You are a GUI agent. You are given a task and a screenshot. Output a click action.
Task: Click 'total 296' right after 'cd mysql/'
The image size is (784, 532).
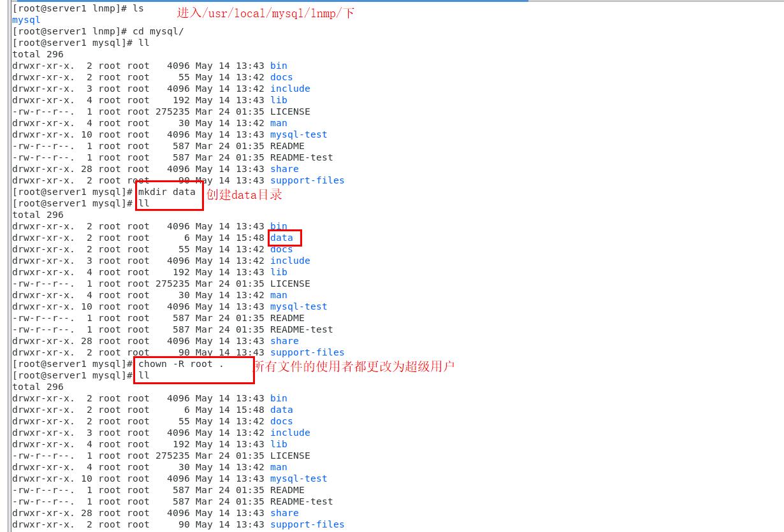point(38,54)
